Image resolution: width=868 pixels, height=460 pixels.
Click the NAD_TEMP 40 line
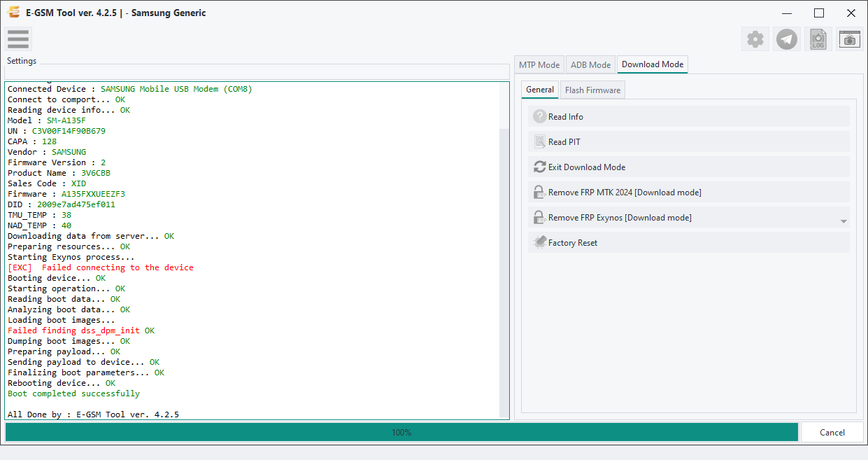(39, 225)
